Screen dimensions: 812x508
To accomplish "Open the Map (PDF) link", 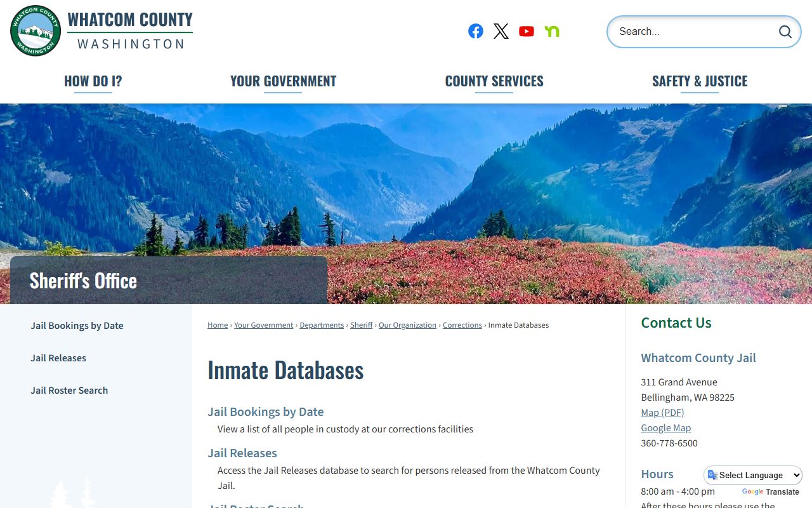I will pos(662,413).
